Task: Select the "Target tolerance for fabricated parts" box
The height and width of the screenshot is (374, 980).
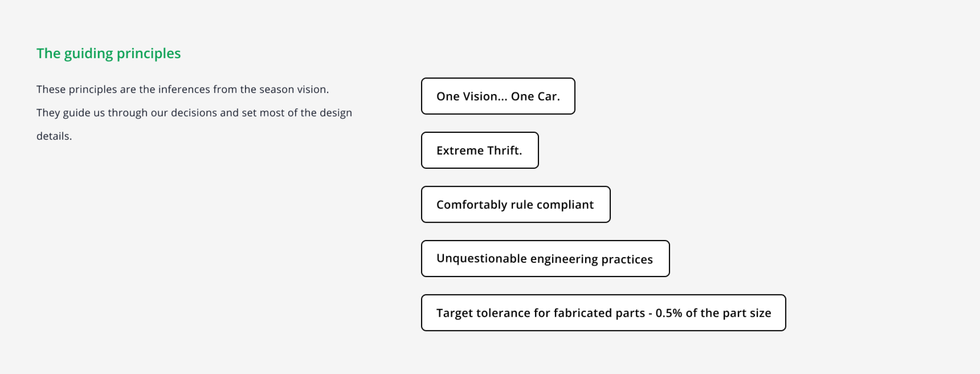Action: (603, 313)
